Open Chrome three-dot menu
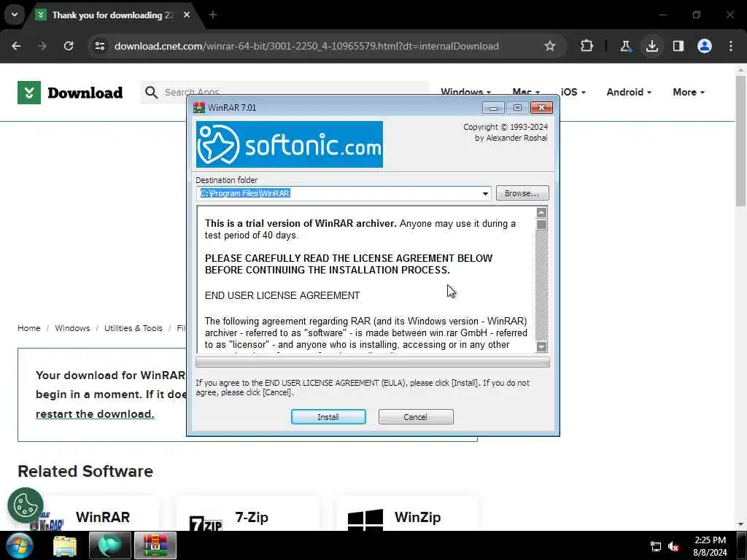 pyautogui.click(x=731, y=46)
